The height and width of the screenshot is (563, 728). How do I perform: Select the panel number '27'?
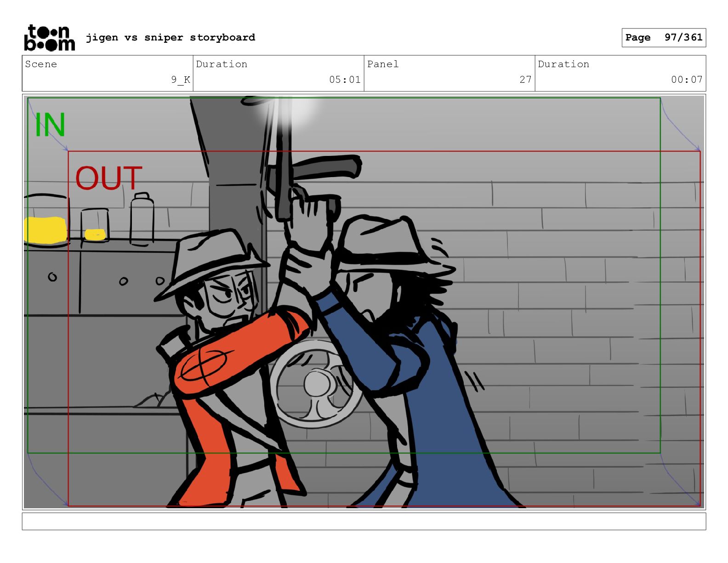526,80
